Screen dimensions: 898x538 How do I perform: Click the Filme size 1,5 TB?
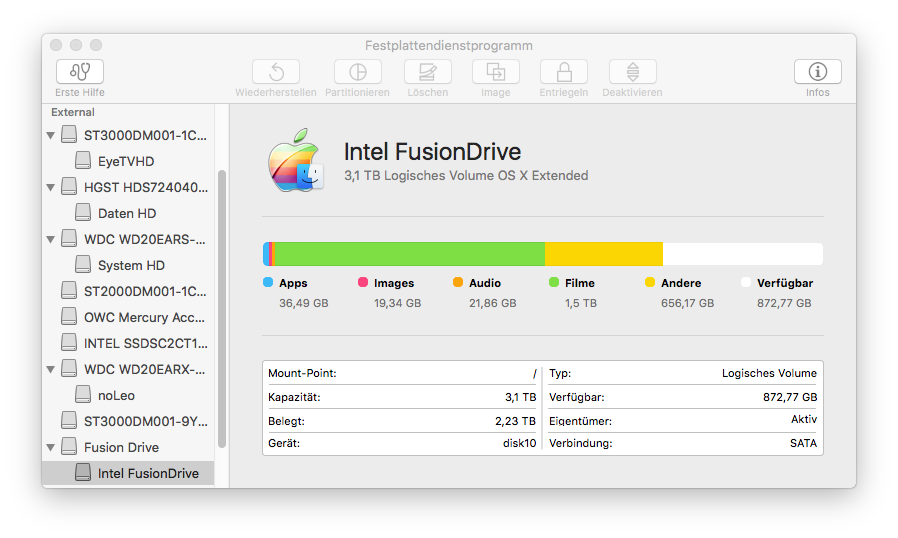point(581,303)
